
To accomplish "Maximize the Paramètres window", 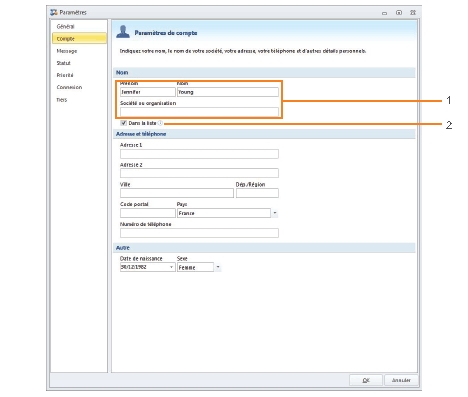I will pyautogui.click(x=399, y=13).
